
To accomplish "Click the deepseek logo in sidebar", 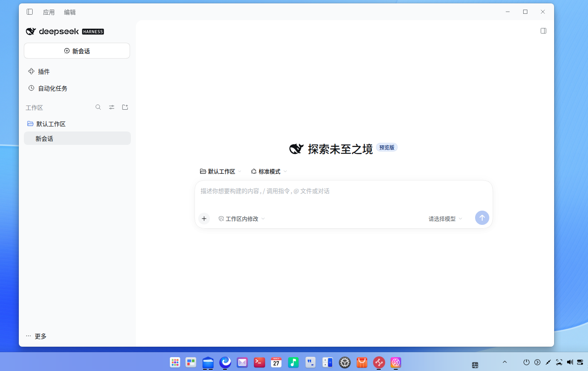I will [x=65, y=31].
